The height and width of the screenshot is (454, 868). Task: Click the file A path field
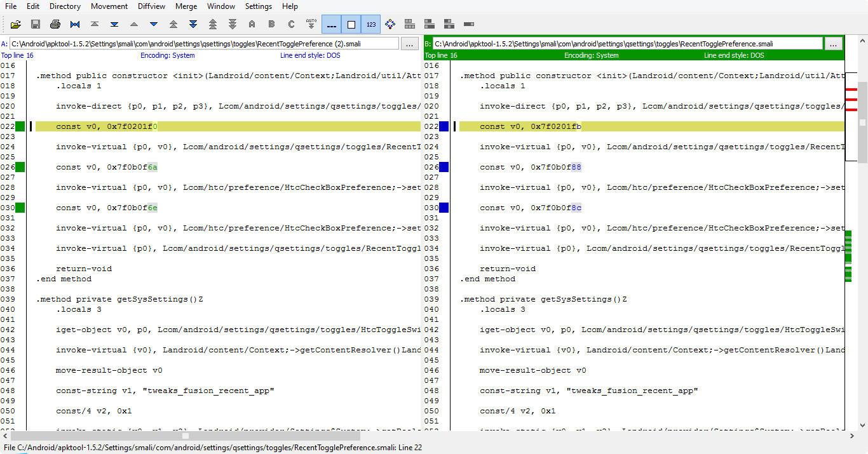(x=205, y=44)
